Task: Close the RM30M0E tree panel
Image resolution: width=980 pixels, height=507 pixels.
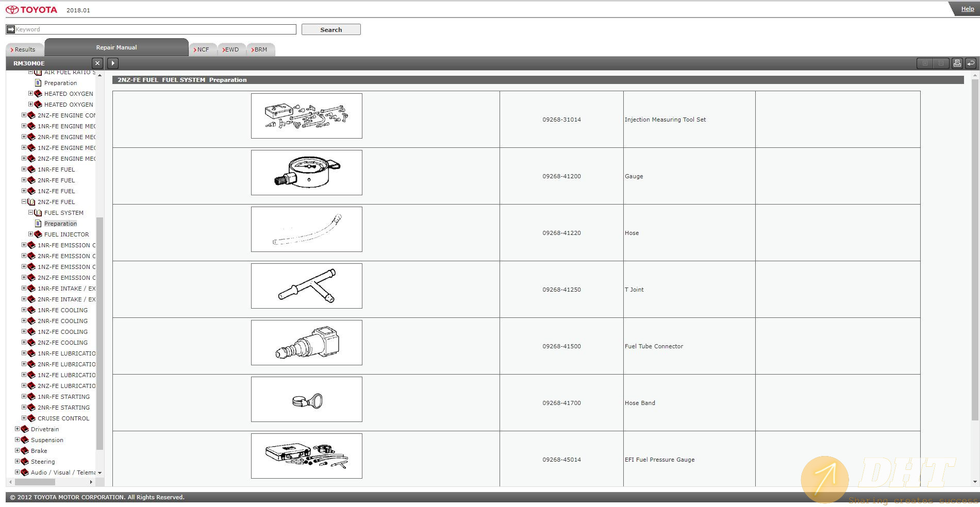Action: click(97, 63)
